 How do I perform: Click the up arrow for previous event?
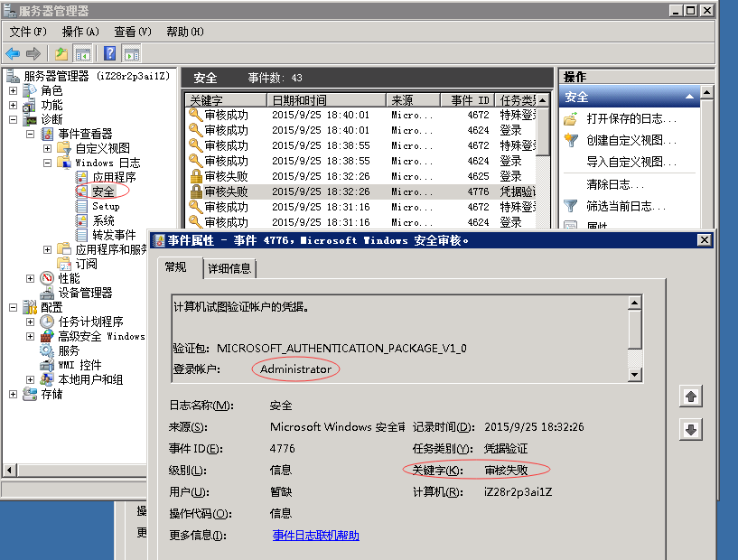(691, 397)
